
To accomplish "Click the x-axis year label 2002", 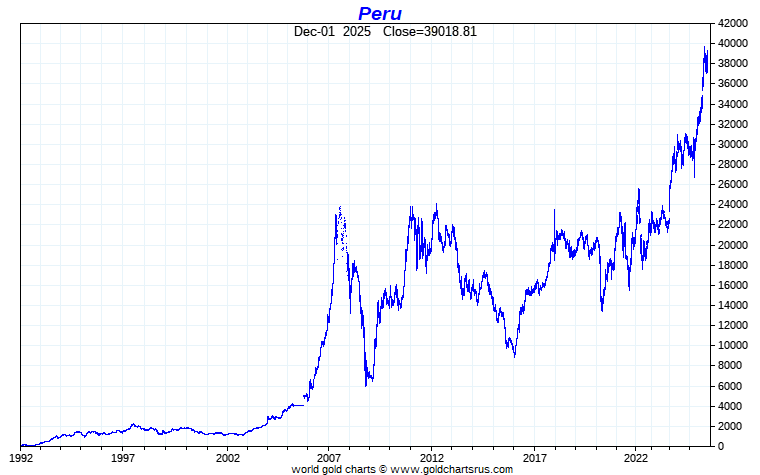I will pyautogui.click(x=228, y=458).
